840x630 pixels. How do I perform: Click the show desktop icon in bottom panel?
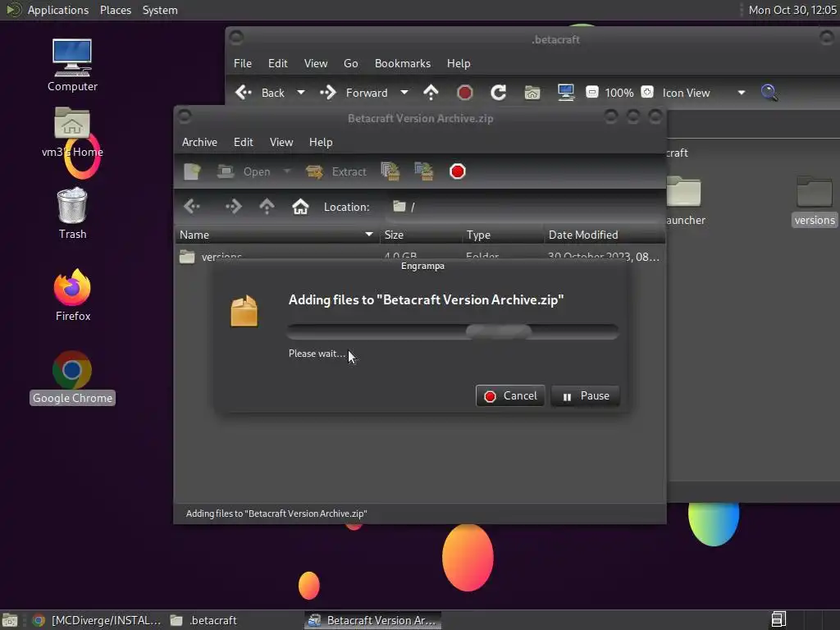(x=10, y=620)
